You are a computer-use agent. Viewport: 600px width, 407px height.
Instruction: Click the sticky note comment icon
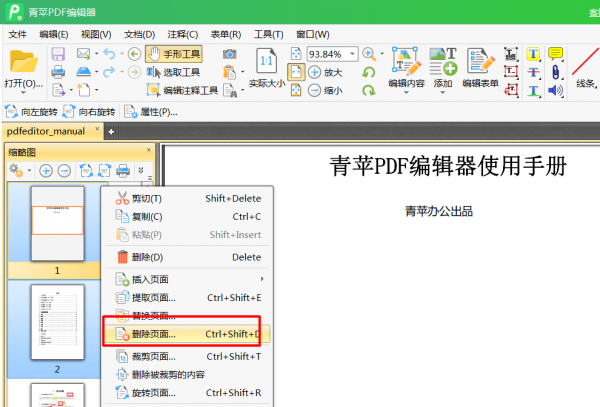click(x=555, y=53)
